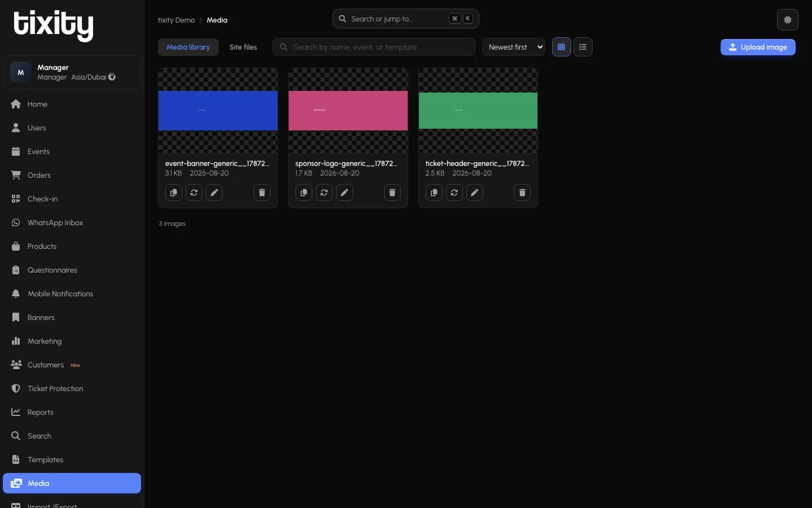Toggle the light/dark theme button
The height and width of the screenshot is (508, 812).
[788, 20]
